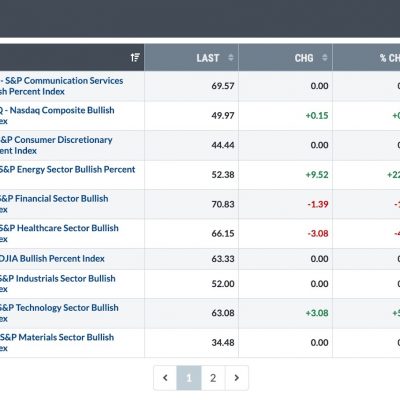Open S&P Consumer Discretionary index link
The image size is (400, 400).
point(56,145)
